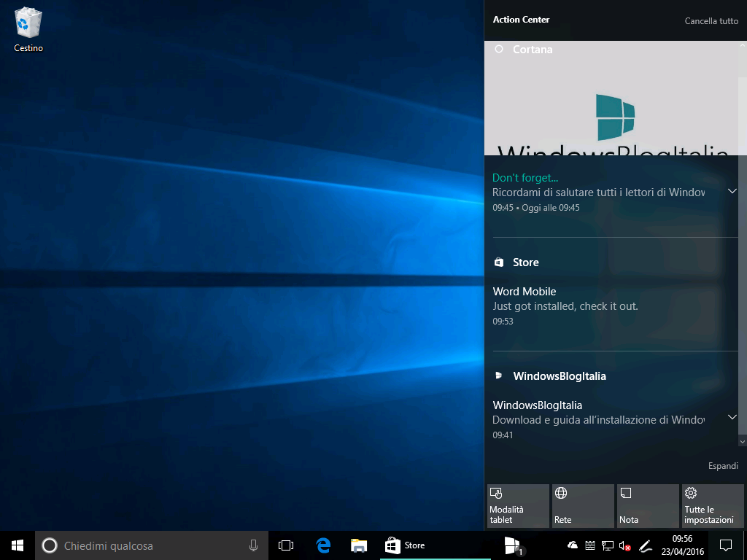The width and height of the screenshot is (747, 560).
Task: Clear all notifications with Cancella tutto
Action: coord(711,21)
